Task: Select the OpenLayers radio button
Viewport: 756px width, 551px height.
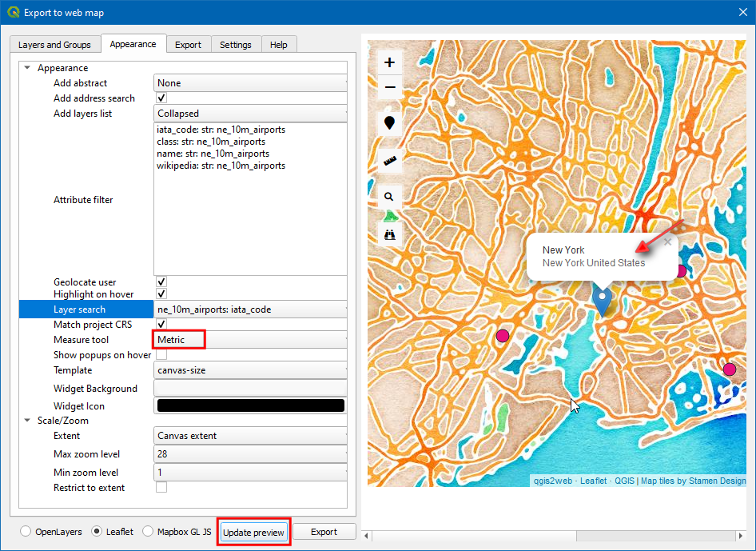Action: pyautogui.click(x=26, y=532)
